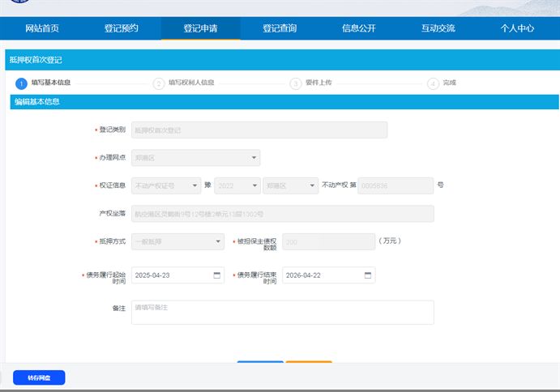Go to the 登记预约 tab
Image resolution: width=560 pixels, height=392 pixels.
click(x=121, y=28)
